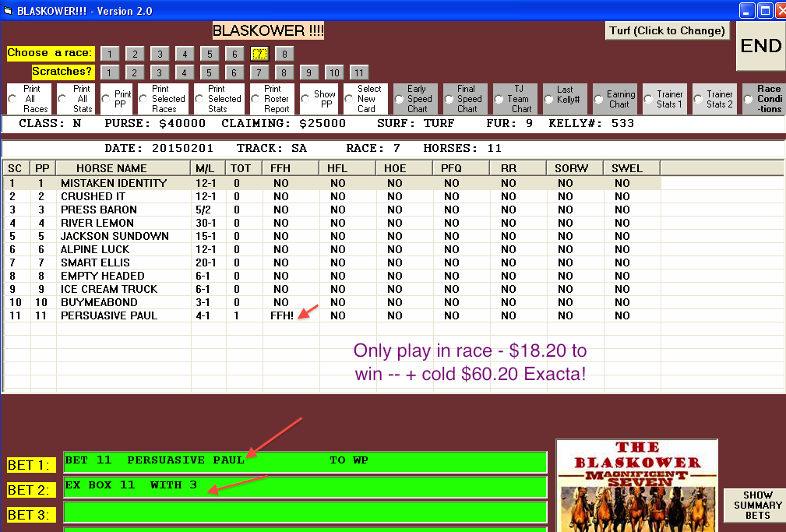Click the SORW column header
The height and width of the screenshot is (532, 786).
point(574,168)
